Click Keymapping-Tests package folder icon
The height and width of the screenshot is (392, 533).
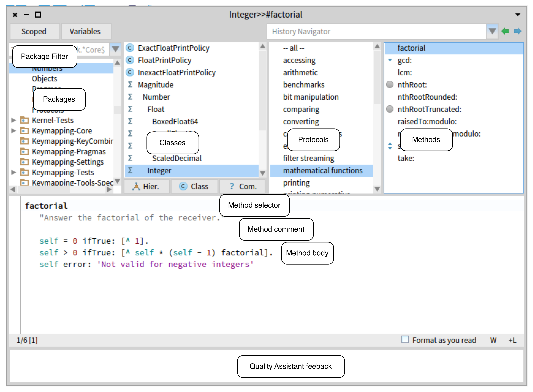[24, 172]
